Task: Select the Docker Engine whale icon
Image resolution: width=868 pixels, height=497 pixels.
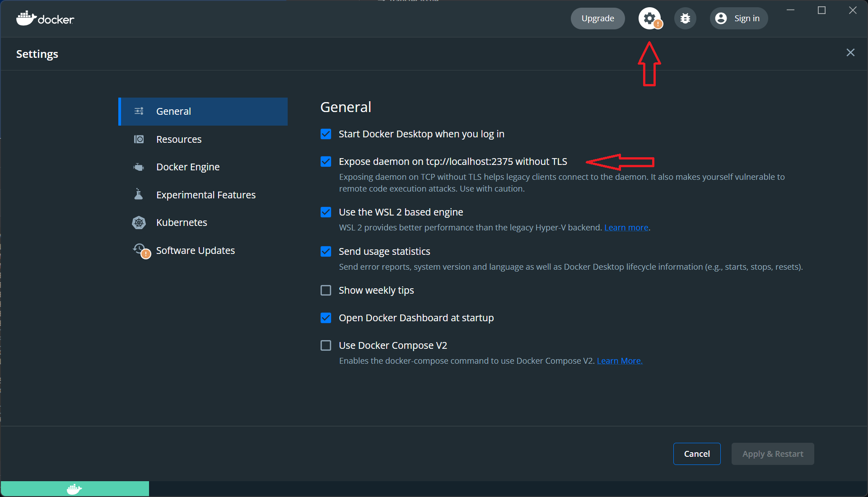Action: [139, 167]
